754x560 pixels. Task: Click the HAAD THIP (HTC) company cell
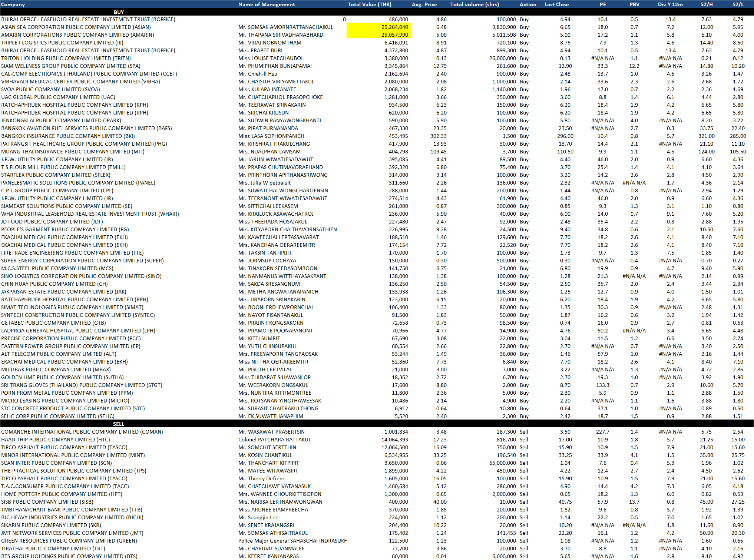click(x=56, y=440)
